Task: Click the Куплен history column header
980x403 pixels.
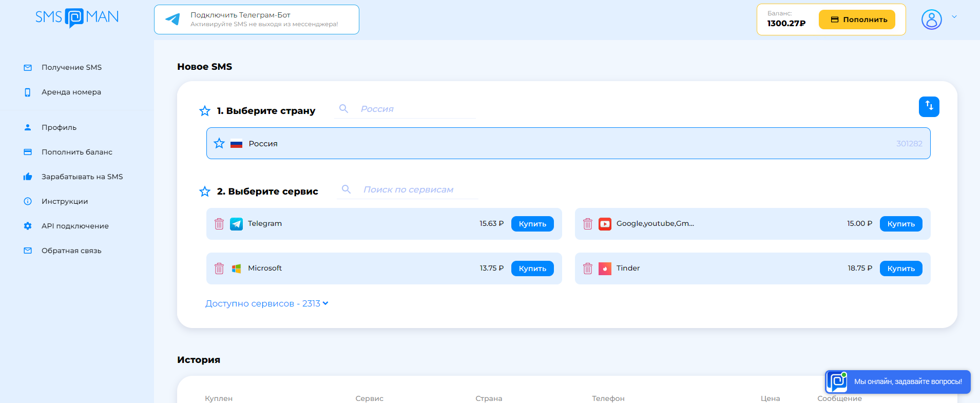Action: coord(219,398)
